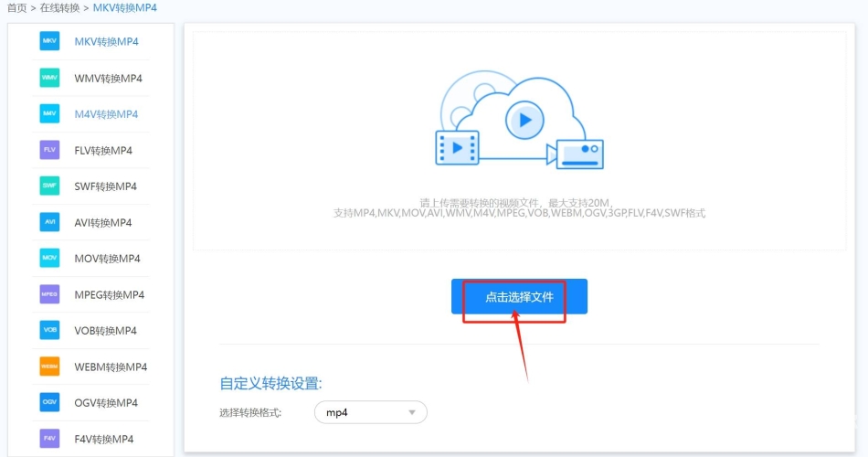Click the supported formats hint text
The height and width of the screenshot is (457, 868).
pyautogui.click(x=519, y=213)
